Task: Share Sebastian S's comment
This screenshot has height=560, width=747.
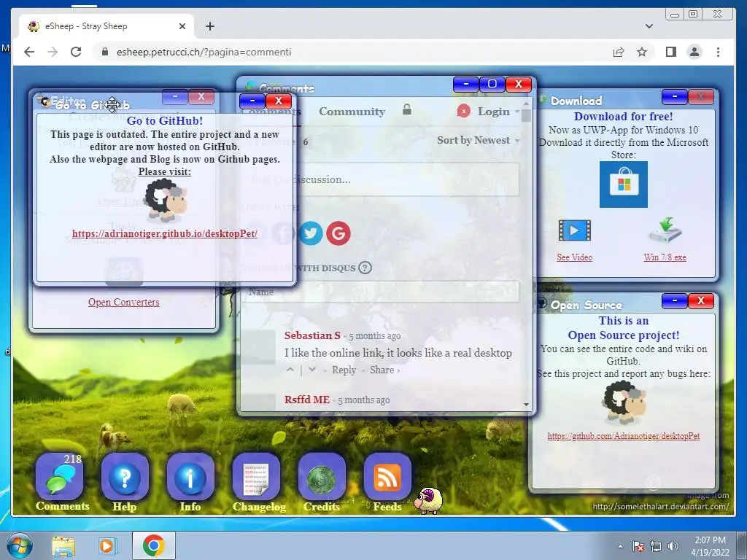Action: pos(384,370)
